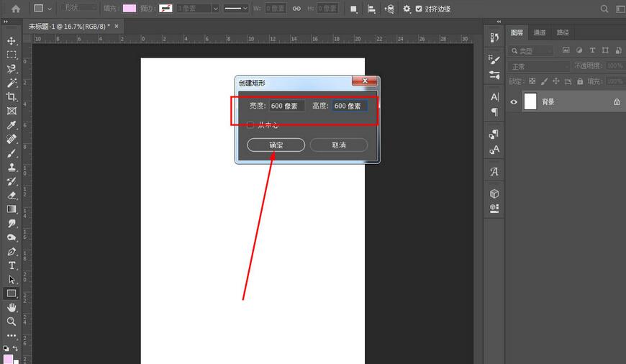Select the History Brush tool
This screenshot has height=364, width=626.
12,181
